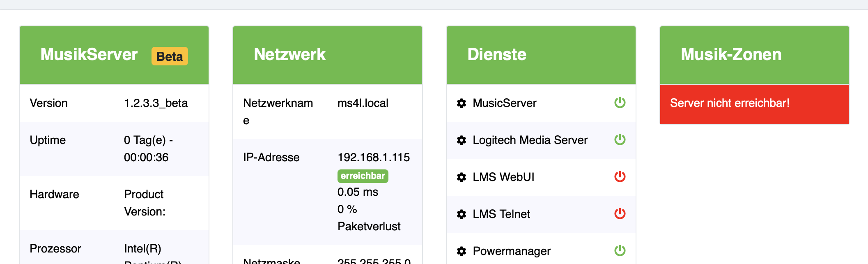Click the yellow Beta badge
The image size is (868, 264).
pos(170,56)
